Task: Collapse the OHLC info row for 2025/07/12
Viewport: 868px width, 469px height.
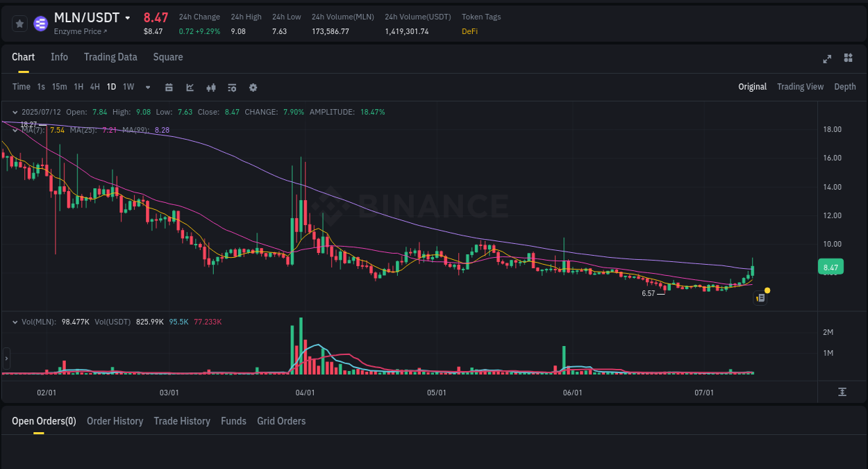Action: [15, 111]
